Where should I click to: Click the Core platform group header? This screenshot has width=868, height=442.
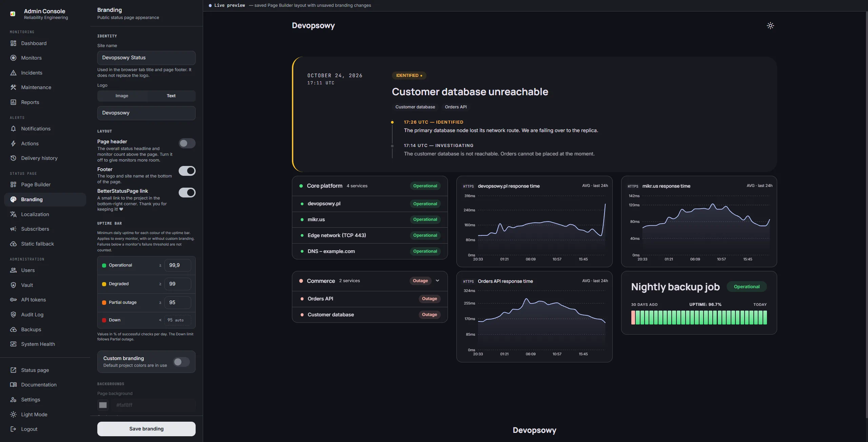click(370, 186)
